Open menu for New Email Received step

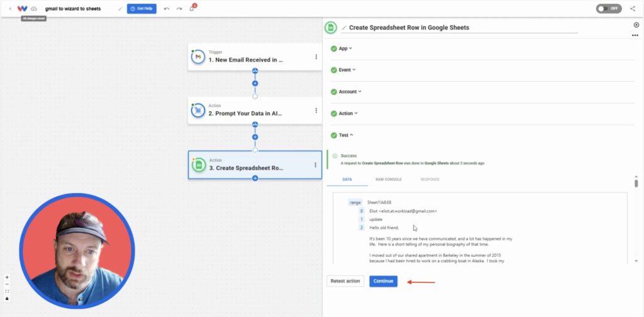(x=316, y=57)
